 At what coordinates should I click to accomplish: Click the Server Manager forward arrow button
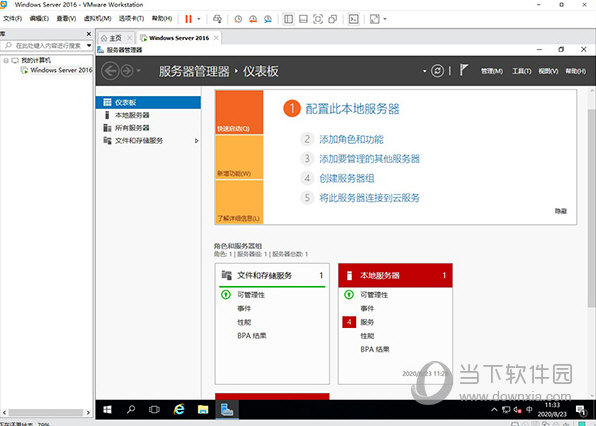coord(127,71)
